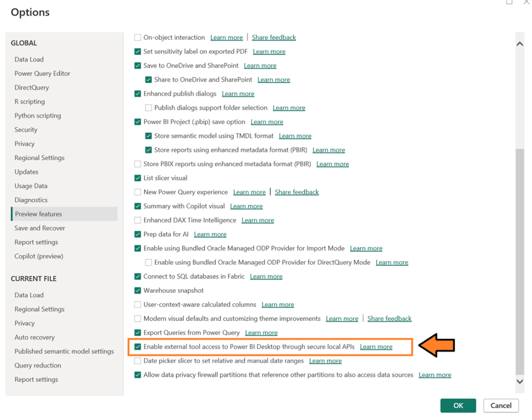
Task: Uncheck Export Queries from Power Query
Action: [137, 333]
